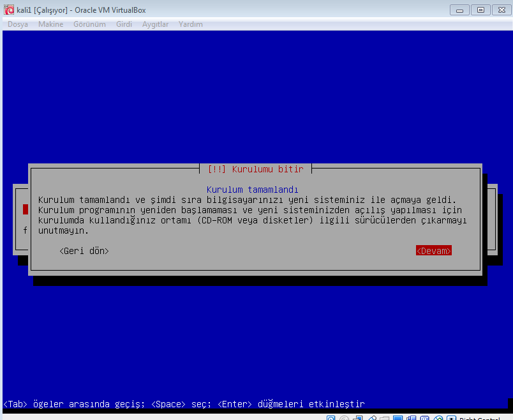The width and height of the screenshot is (513, 420).
Task: Click the hard disk activity status icon
Action: pyautogui.click(x=331, y=418)
